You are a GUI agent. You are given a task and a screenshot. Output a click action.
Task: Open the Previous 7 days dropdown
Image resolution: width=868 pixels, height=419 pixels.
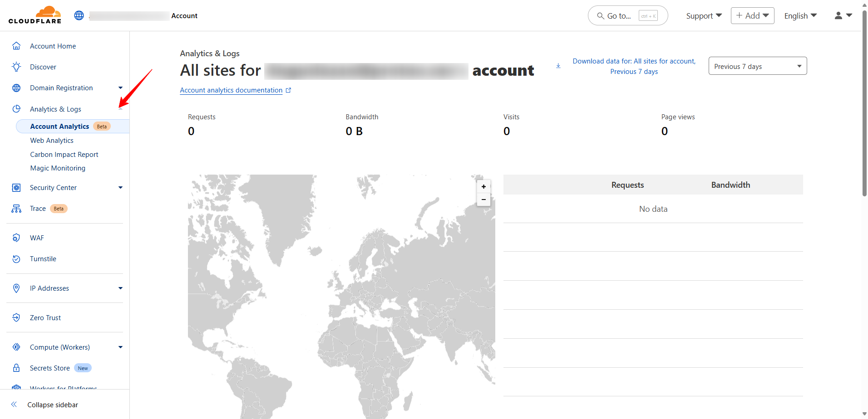[757, 66]
